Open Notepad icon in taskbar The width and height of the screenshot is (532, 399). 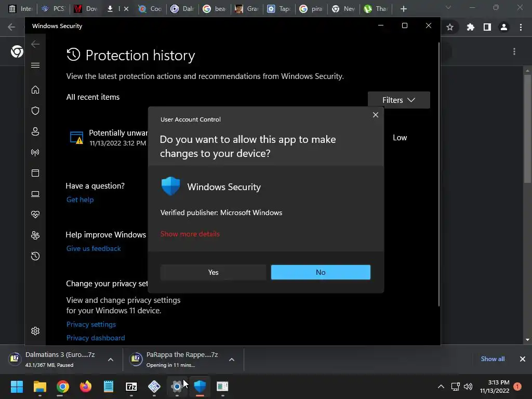pyautogui.click(x=109, y=387)
